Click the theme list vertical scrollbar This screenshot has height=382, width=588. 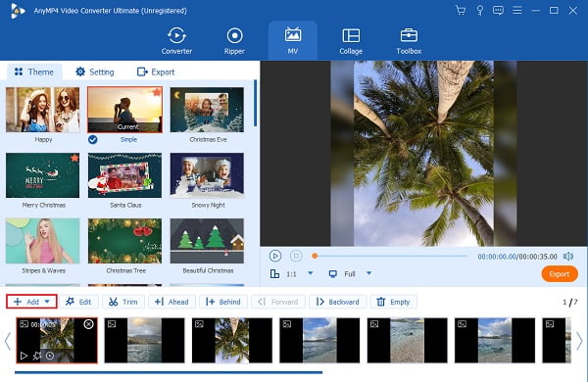click(x=256, y=103)
